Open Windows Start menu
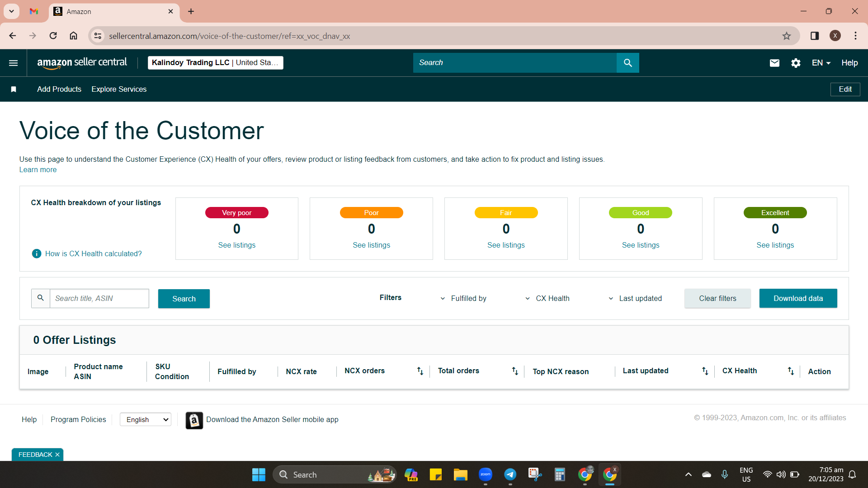 [x=259, y=474]
